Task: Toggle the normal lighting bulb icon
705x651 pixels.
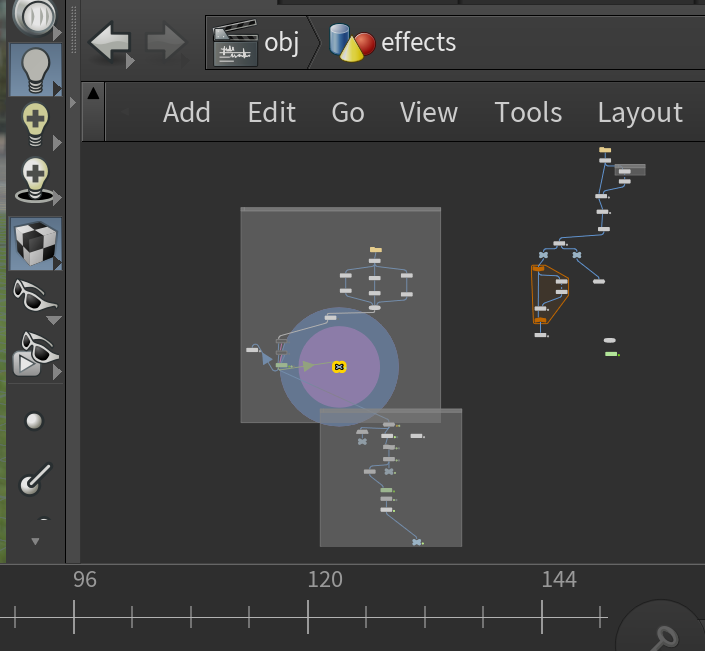Action: [34, 69]
